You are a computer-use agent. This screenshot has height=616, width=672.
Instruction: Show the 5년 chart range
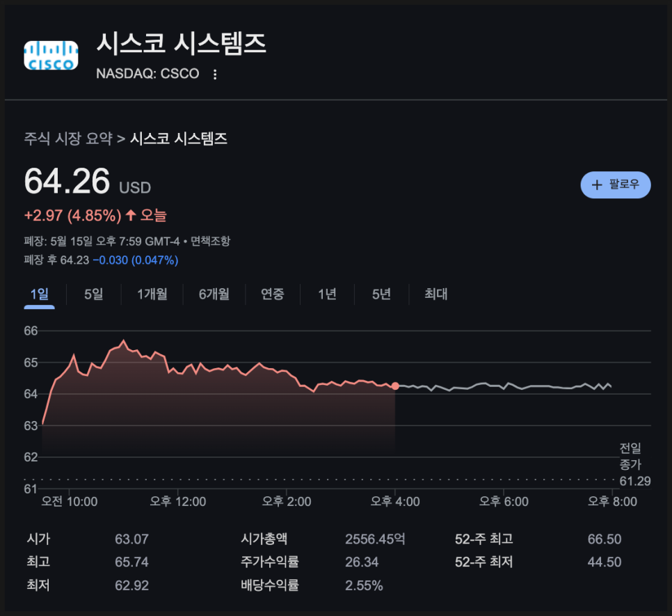pyautogui.click(x=381, y=294)
